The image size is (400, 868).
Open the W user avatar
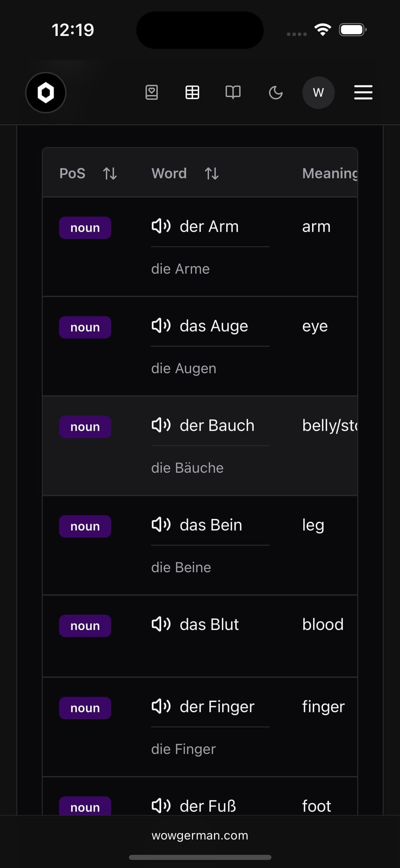319,92
